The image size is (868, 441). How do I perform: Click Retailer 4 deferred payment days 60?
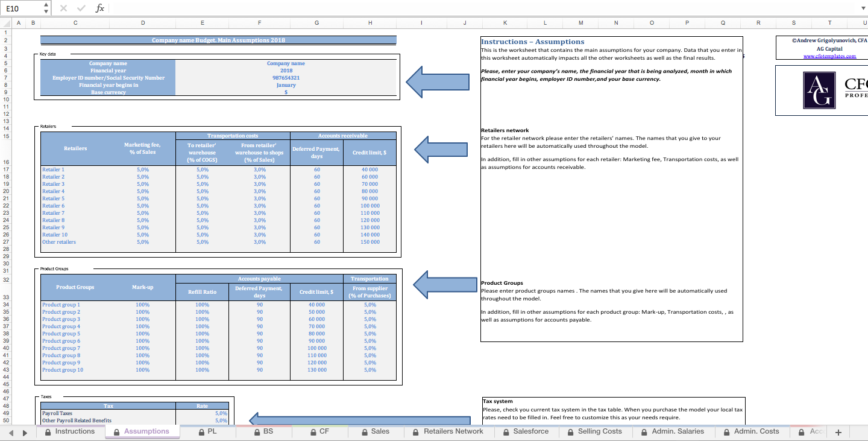tap(317, 191)
